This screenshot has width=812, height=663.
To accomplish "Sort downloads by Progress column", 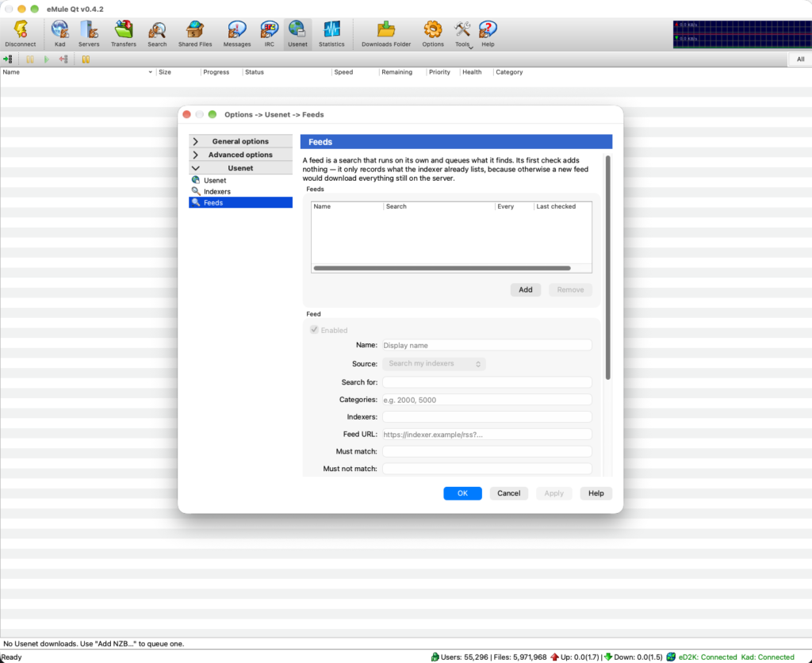I will pyautogui.click(x=222, y=72).
